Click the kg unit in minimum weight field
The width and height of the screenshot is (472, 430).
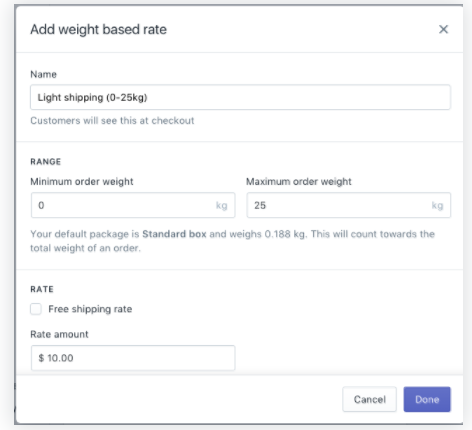[222, 205]
